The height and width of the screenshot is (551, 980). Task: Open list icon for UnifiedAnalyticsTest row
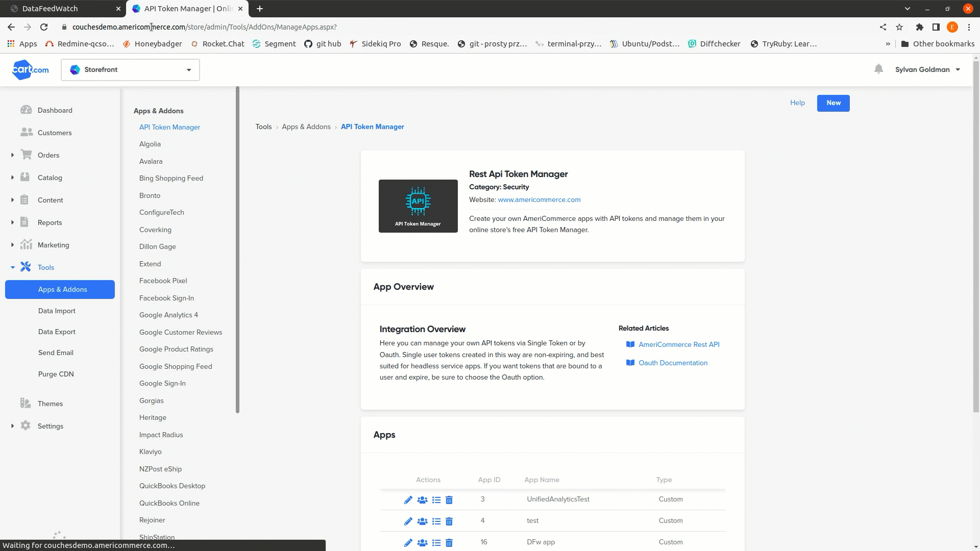tap(436, 500)
